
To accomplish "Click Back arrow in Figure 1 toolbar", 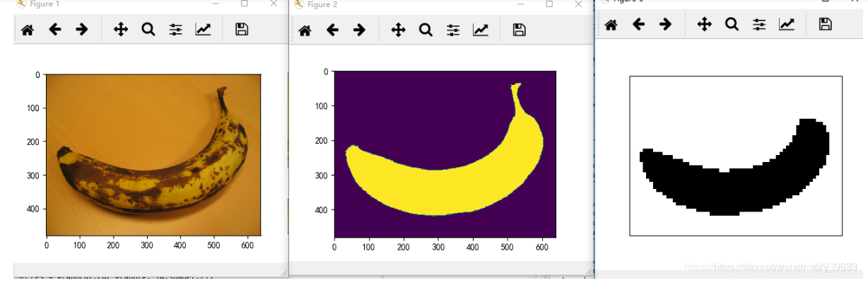I will pos(55,30).
